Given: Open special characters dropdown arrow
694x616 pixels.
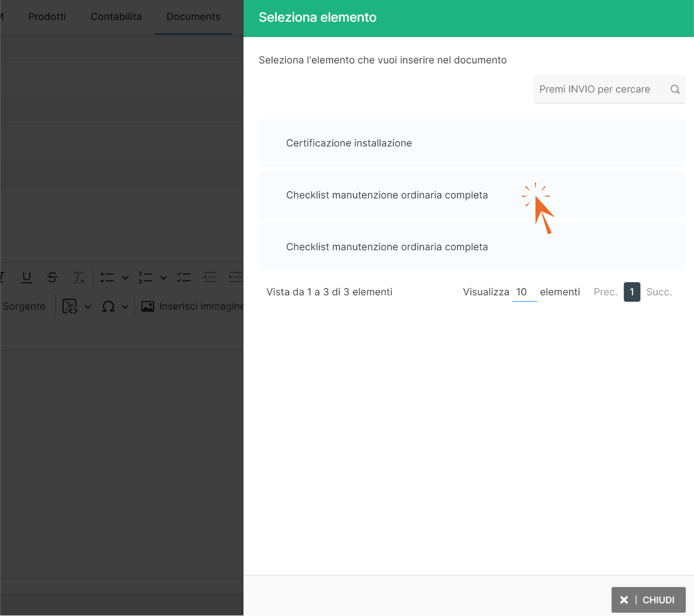Looking at the screenshot, I should [x=125, y=307].
